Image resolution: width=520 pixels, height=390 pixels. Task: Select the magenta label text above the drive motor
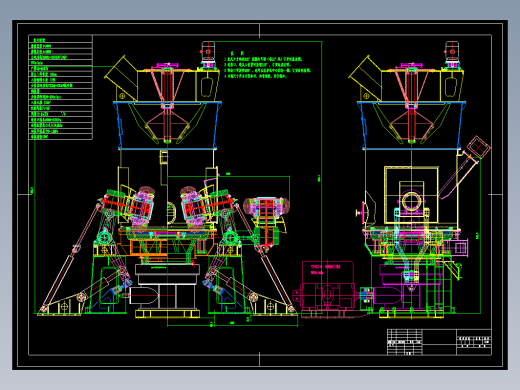pyautogui.click(x=325, y=269)
